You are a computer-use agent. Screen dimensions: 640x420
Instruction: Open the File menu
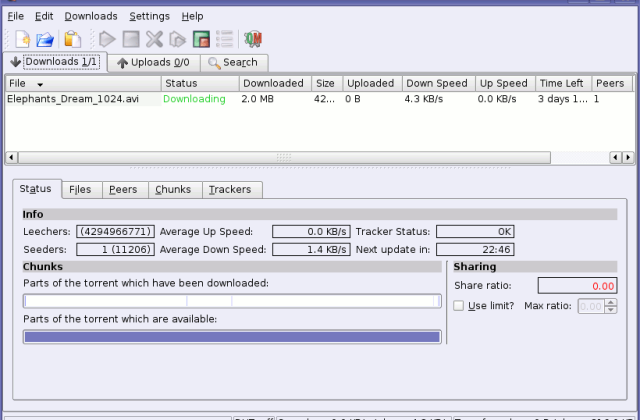click(16, 16)
